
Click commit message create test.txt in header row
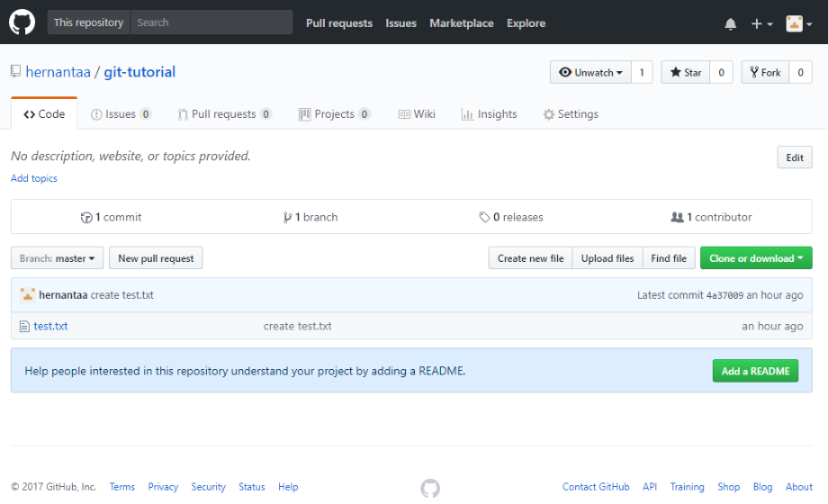pyautogui.click(x=122, y=295)
